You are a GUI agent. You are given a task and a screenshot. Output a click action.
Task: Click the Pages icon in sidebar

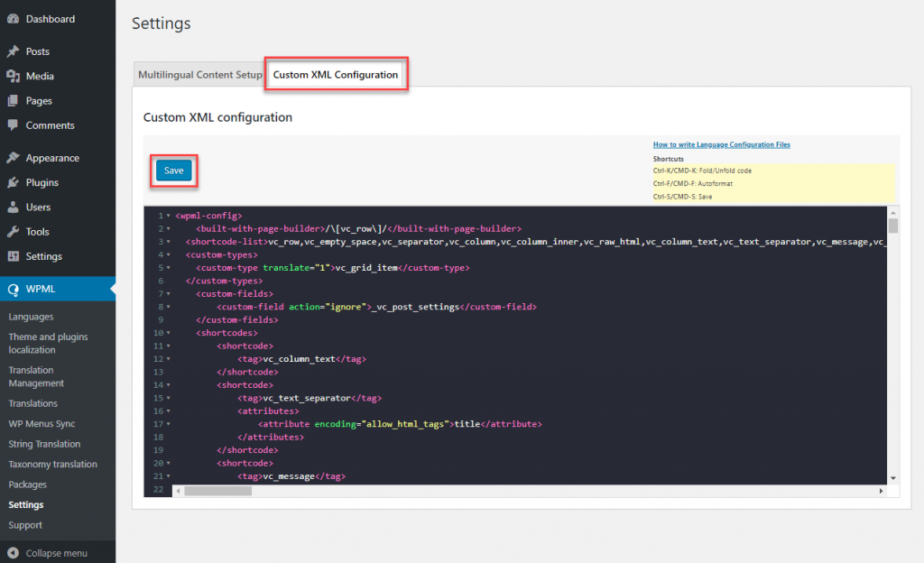pyautogui.click(x=13, y=101)
